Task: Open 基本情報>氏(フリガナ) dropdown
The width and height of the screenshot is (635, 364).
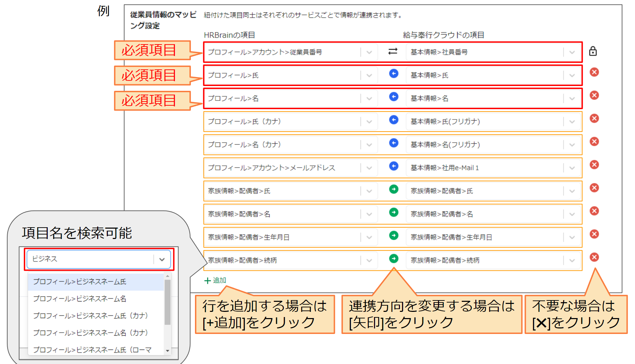Action: tap(493, 122)
